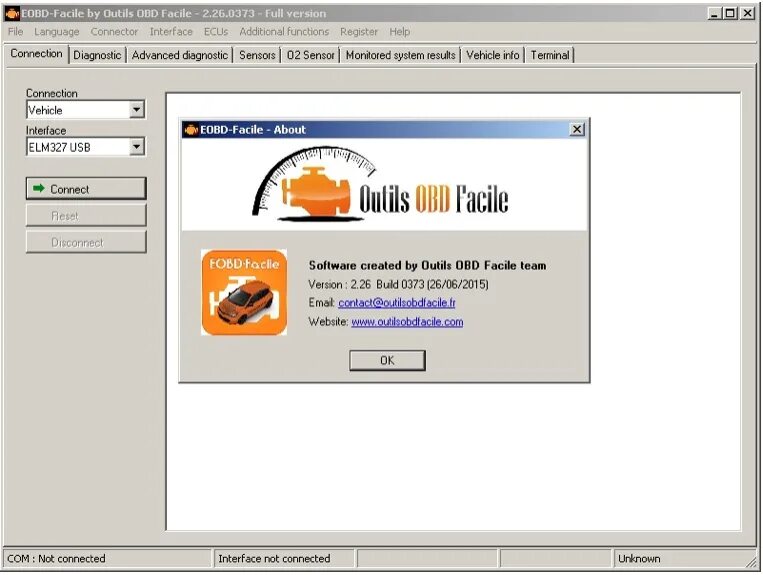The width and height of the screenshot is (763, 575).
Task: Switch to Monitored system results tab
Action: point(400,55)
